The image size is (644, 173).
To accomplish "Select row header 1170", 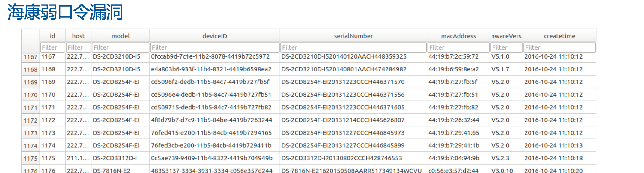I will [x=31, y=95].
